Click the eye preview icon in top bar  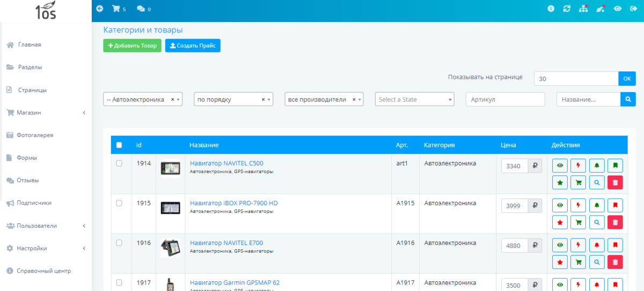tap(618, 9)
